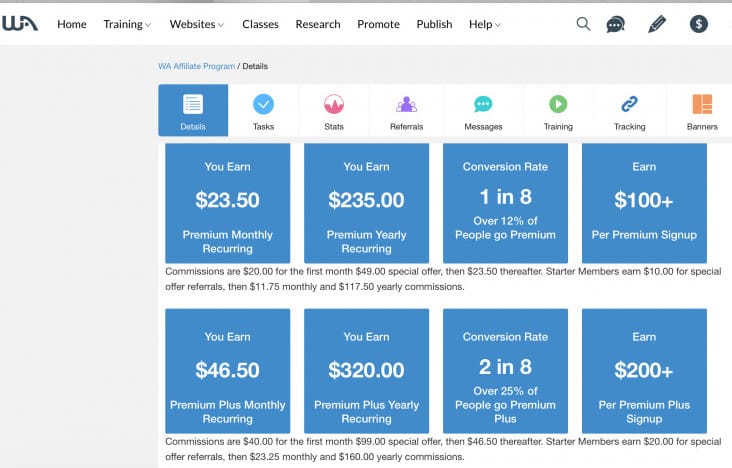Open the Research menu item
This screenshot has width=732, height=468.
pyautogui.click(x=318, y=24)
